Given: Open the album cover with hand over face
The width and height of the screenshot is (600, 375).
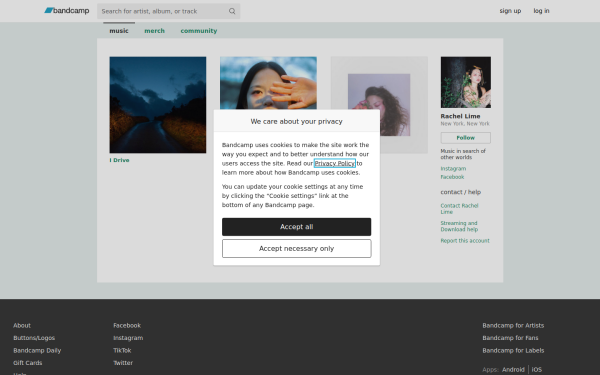Looking at the screenshot, I should (x=268, y=83).
